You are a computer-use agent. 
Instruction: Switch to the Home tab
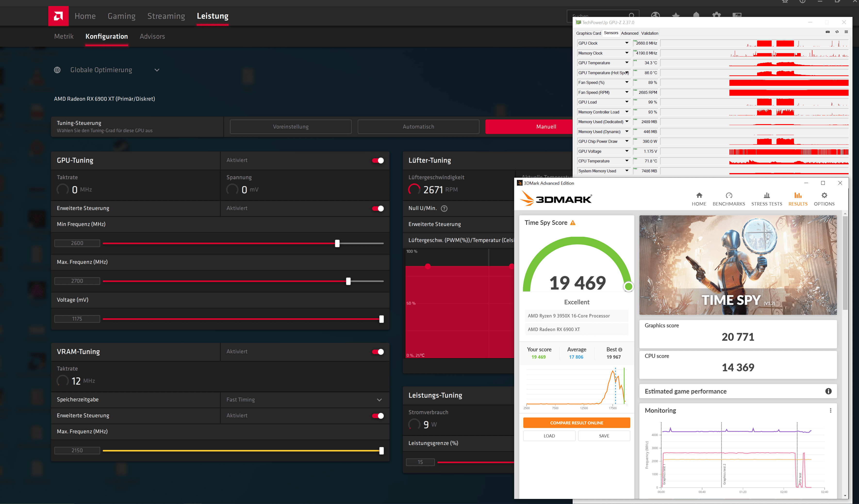pyautogui.click(x=85, y=16)
